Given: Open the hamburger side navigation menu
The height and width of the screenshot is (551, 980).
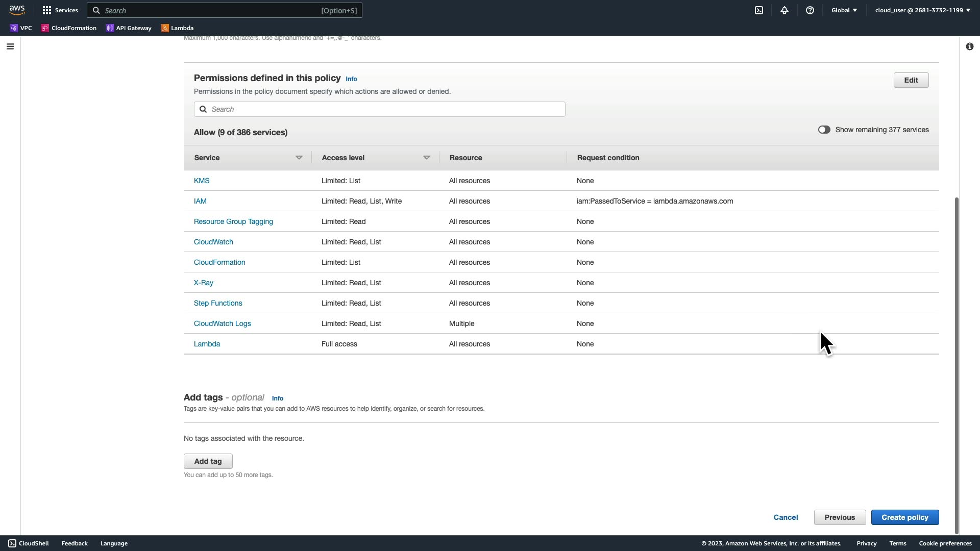Looking at the screenshot, I should point(10,46).
